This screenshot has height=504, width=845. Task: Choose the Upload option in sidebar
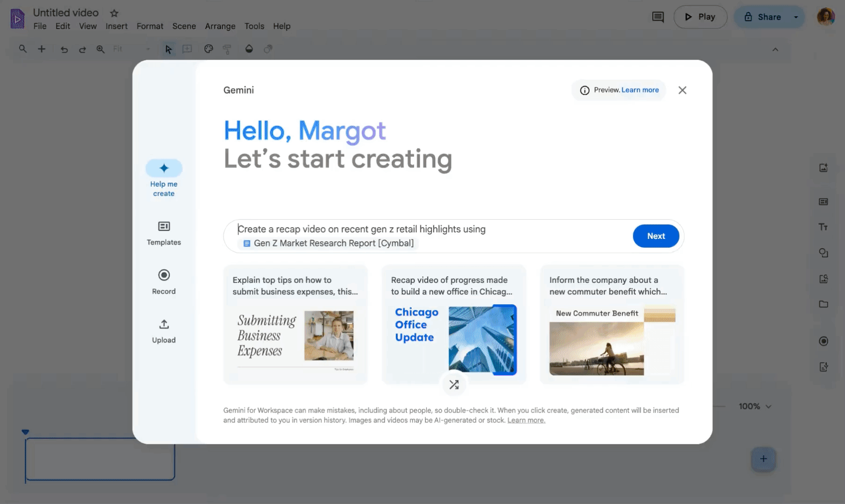(x=164, y=331)
